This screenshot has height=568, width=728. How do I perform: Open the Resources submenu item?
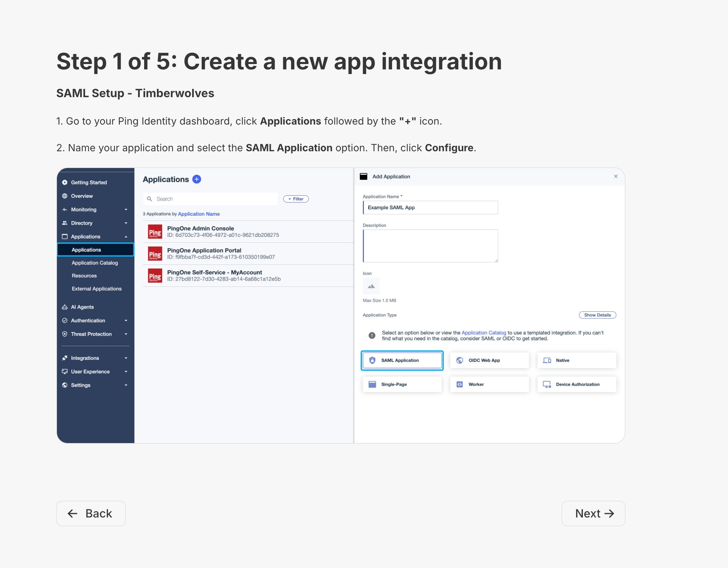click(84, 276)
